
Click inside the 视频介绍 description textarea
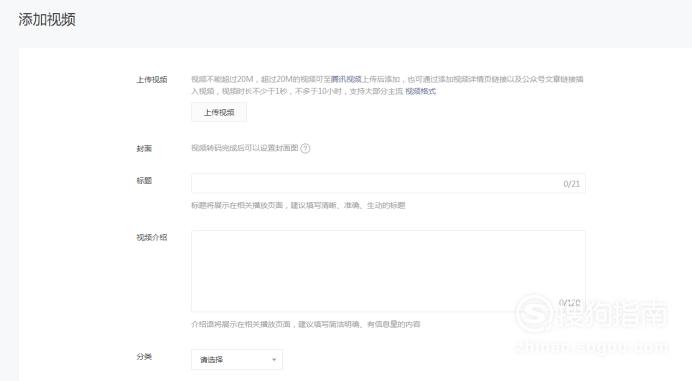(388, 271)
